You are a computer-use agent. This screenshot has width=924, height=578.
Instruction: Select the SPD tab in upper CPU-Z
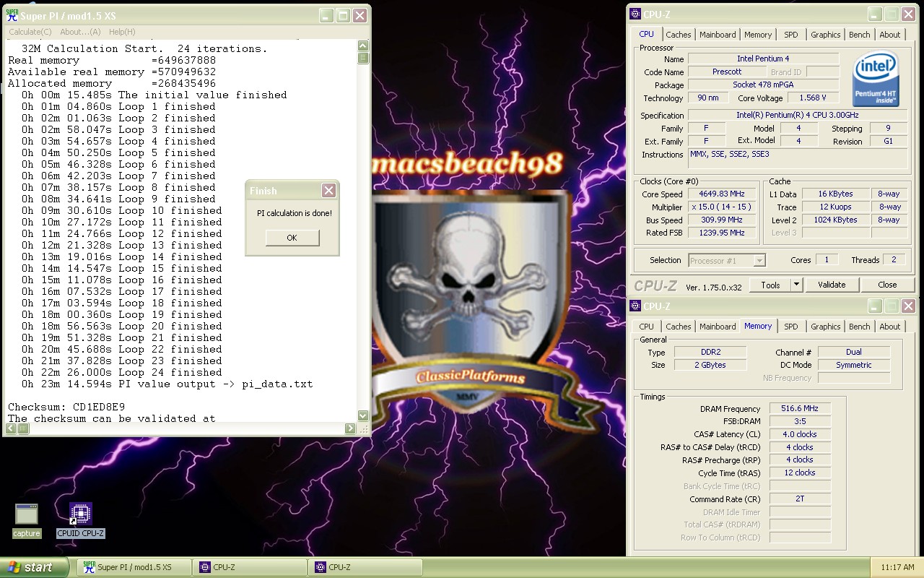791,35
